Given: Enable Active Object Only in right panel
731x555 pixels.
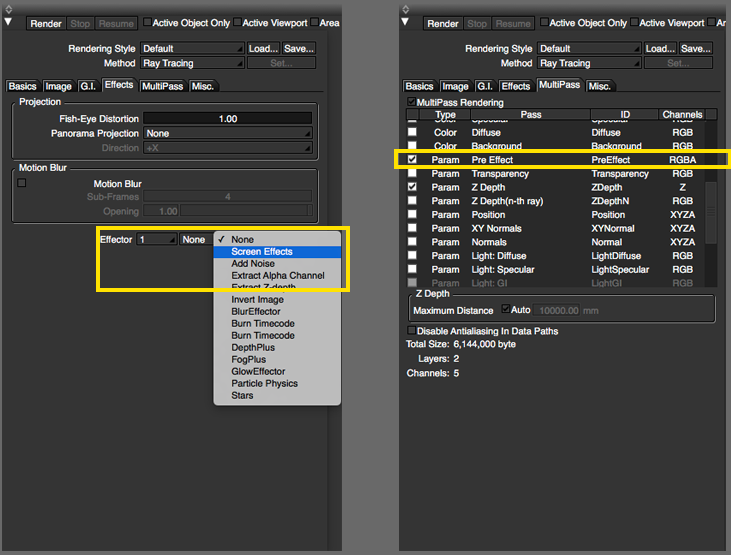Looking at the screenshot, I should tap(544, 22).
